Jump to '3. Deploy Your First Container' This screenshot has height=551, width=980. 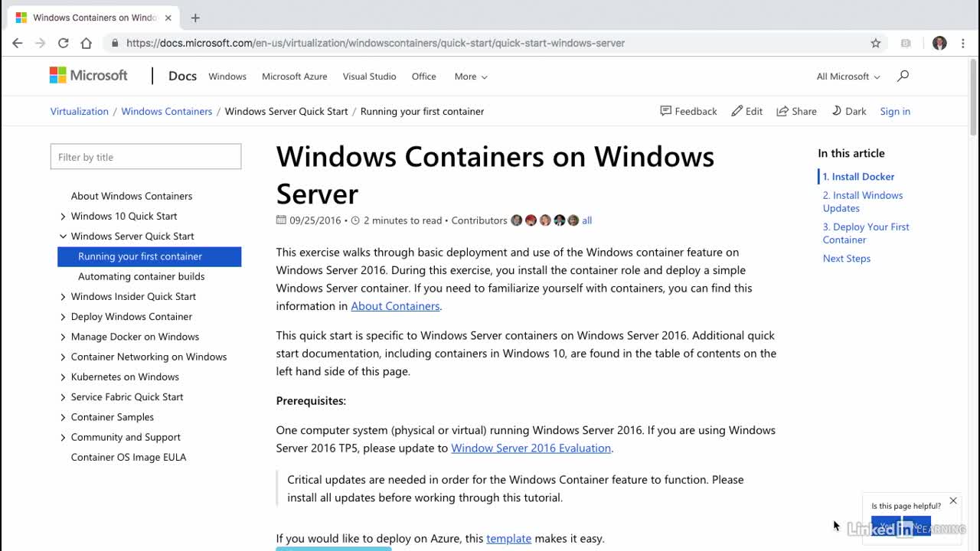click(x=866, y=233)
